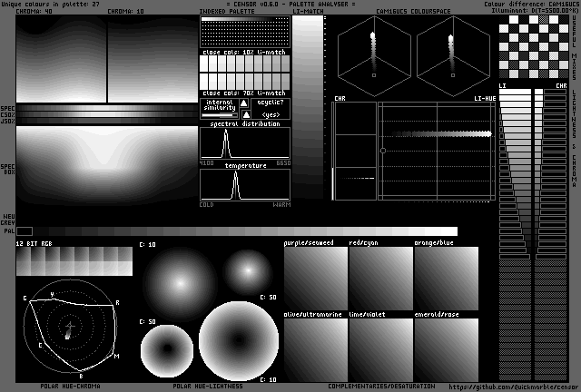
Task: Click the 6650 value under spectral distribution
Action: coord(283,163)
